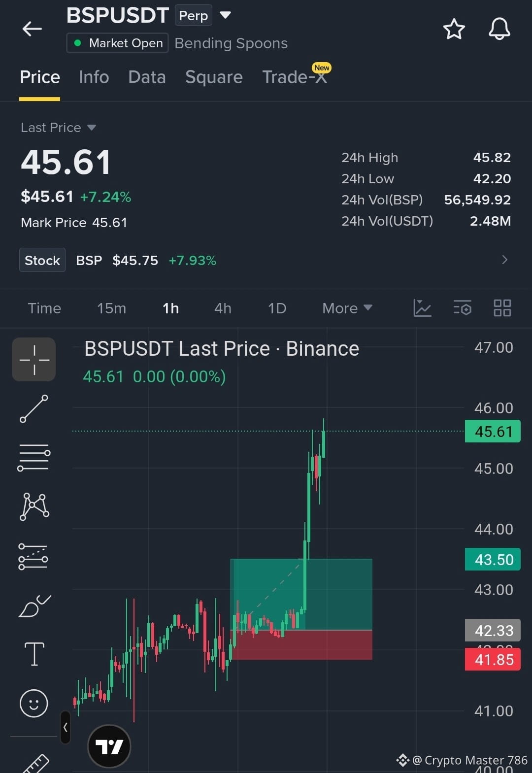Click the 24h Low value 42.20

coord(492,179)
